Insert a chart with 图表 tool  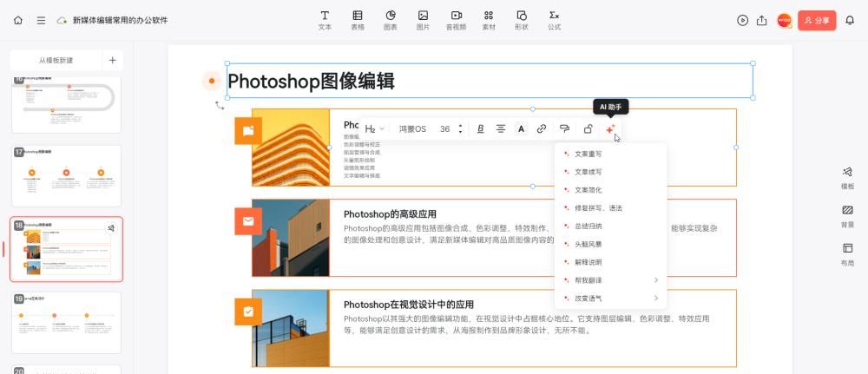[391, 21]
